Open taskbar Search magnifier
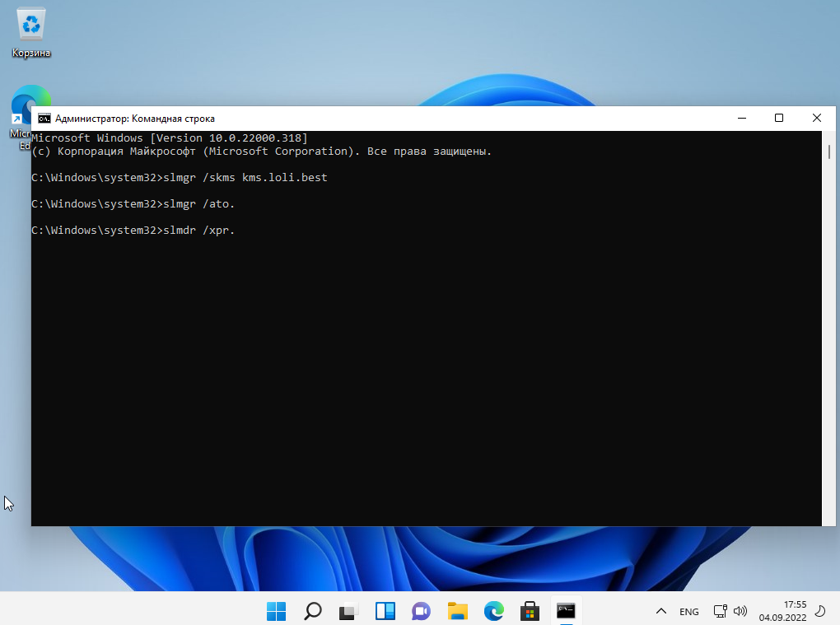840x625 pixels. tap(313, 610)
